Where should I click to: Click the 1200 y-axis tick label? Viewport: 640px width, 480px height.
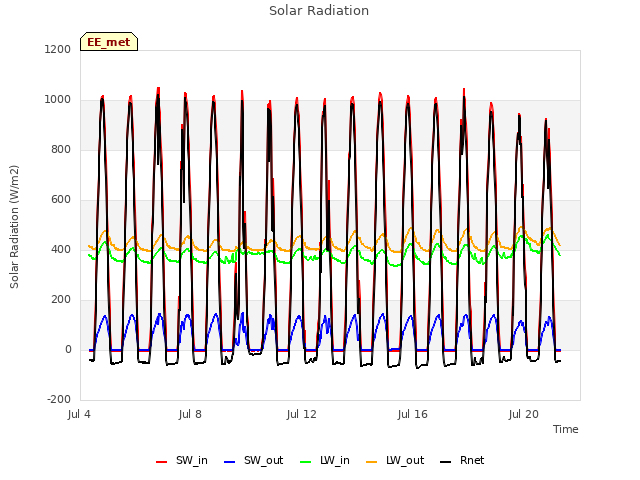coord(58,49)
